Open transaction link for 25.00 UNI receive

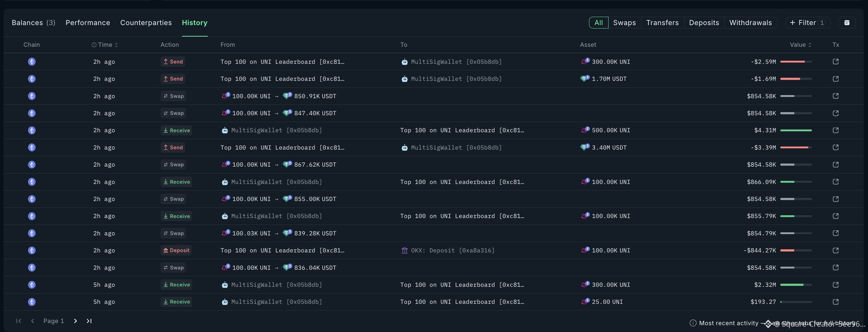pos(835,302)
